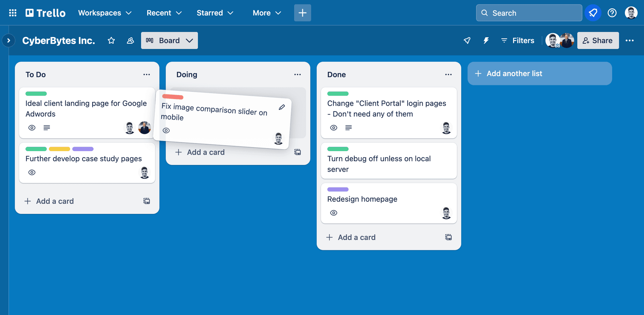Star the CyberBytes Inc. board
This screenshot has height=315, width=644.
(111, 41)
